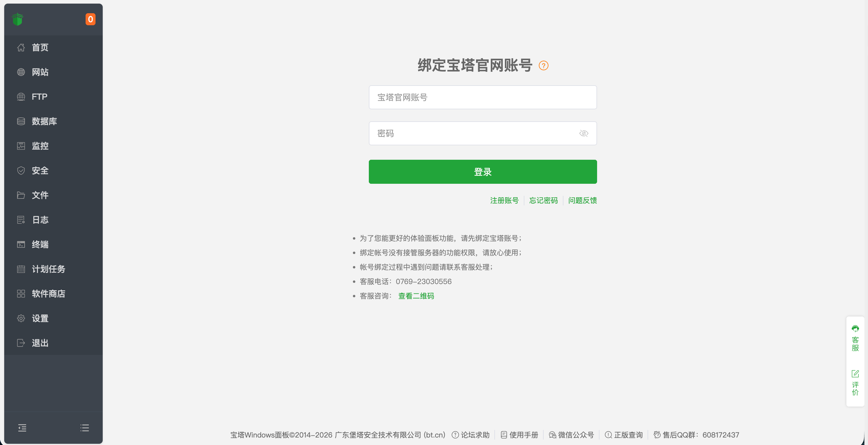
Task: Open the 数据库 menu item
Action: [x=53, y=121]
